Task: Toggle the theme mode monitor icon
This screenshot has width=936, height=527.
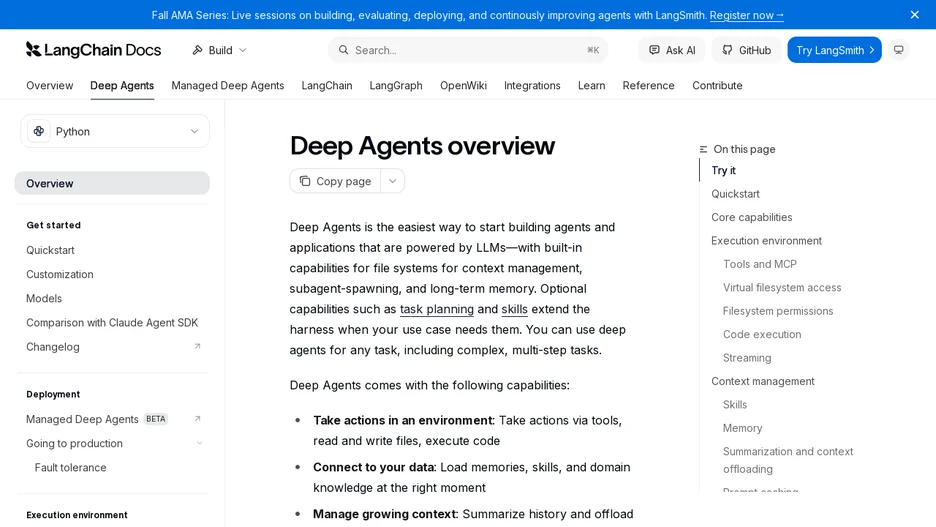Action: [898, 50]
